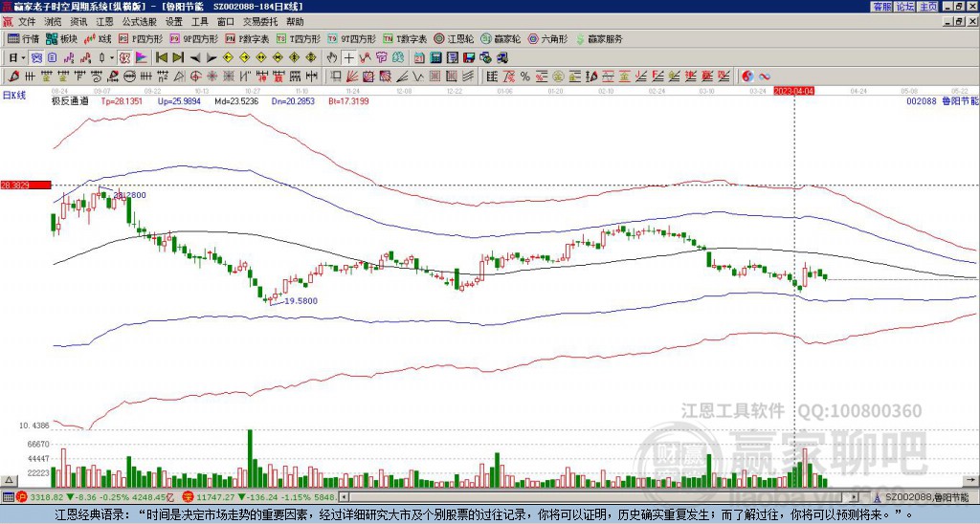Open the 板块 sector view
The width and height of the screenshot is (980, 524).
60,38
